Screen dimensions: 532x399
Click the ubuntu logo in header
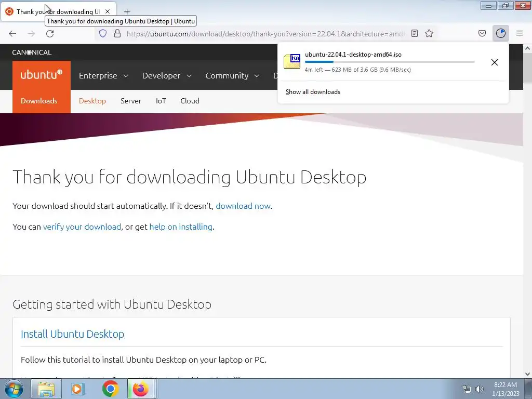(x=42, y=75)
